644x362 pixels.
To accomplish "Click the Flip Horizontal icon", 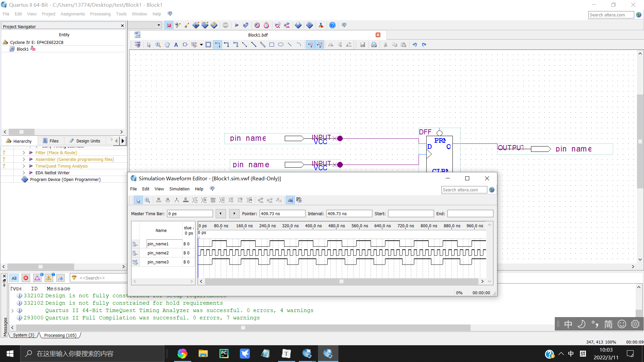I will coord(331,45).
